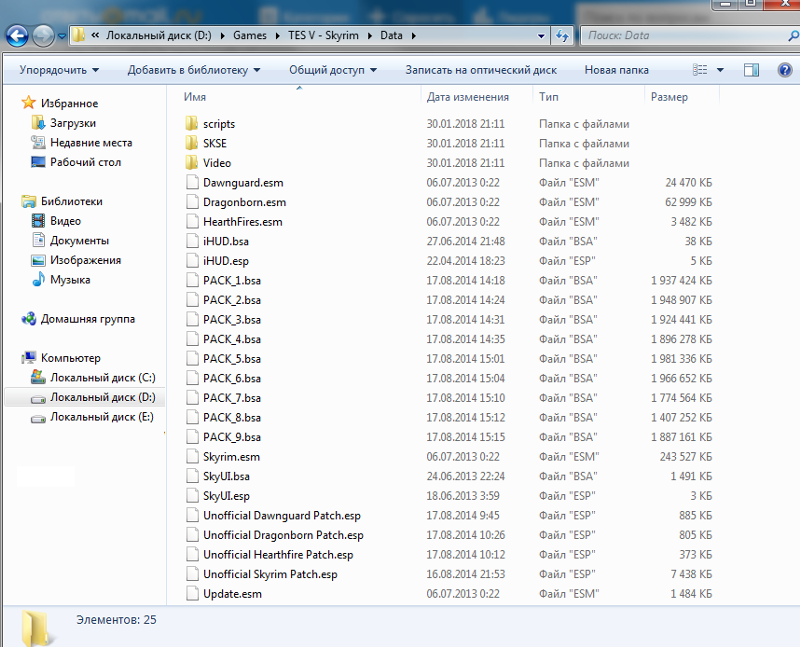800x647 pixels.
Task: Open Help with the question mark icon
Action: 785,70
